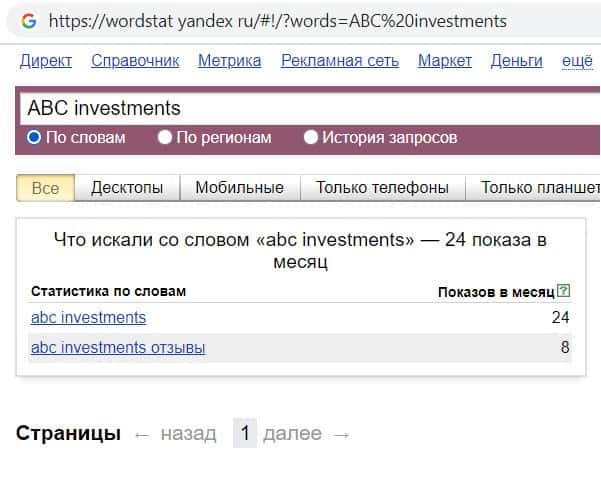Click the Маркет link

pos(444,61)
